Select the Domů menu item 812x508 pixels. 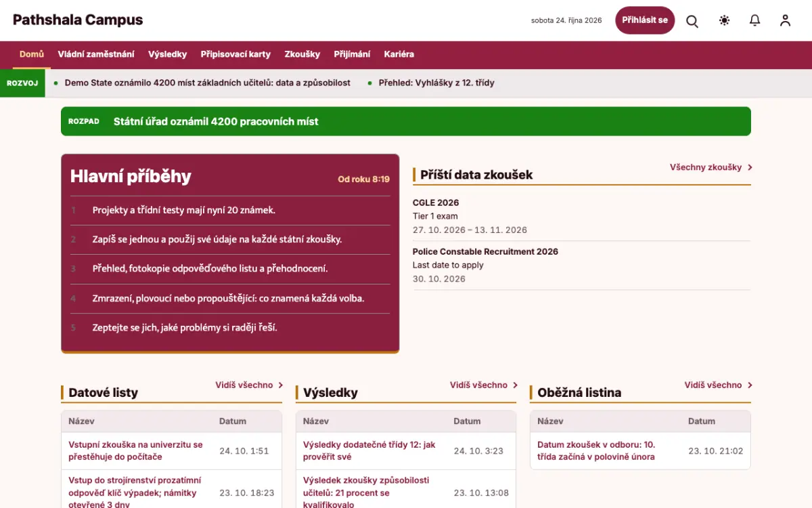click(32, 54)
